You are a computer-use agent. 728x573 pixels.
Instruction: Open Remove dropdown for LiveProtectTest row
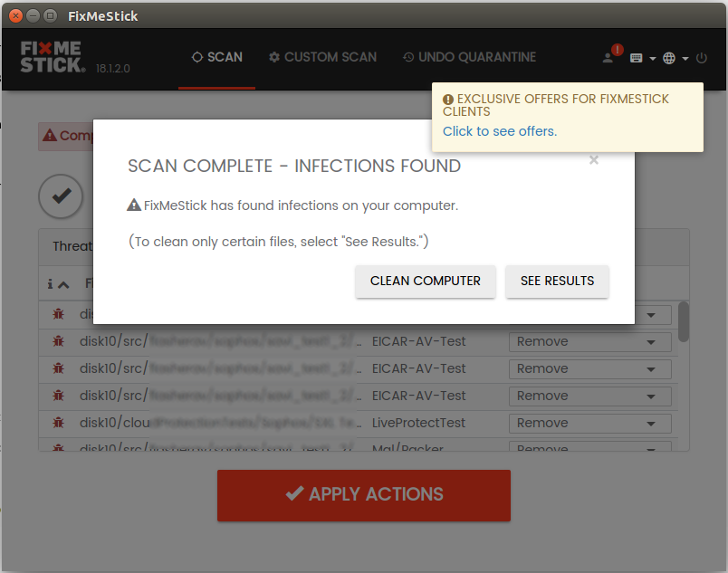[590, 423]
